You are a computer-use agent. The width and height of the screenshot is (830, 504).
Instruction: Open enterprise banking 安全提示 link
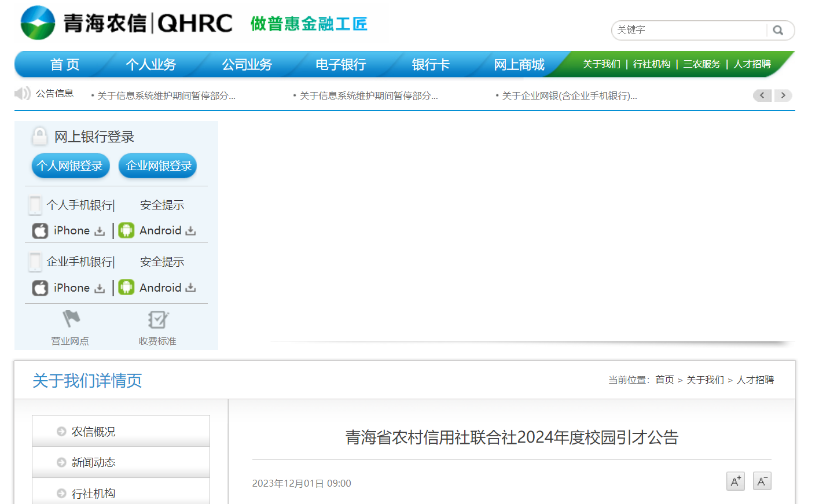[162, 262]
